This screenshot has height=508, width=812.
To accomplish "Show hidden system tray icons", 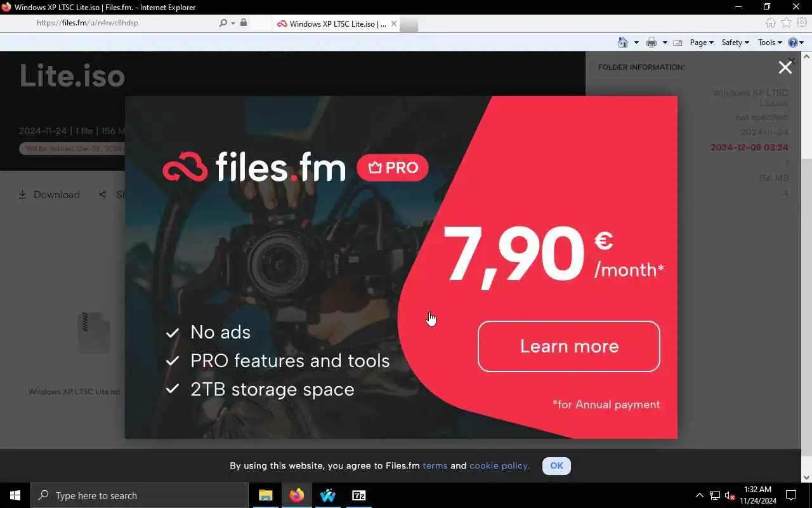I will (699, 495).
